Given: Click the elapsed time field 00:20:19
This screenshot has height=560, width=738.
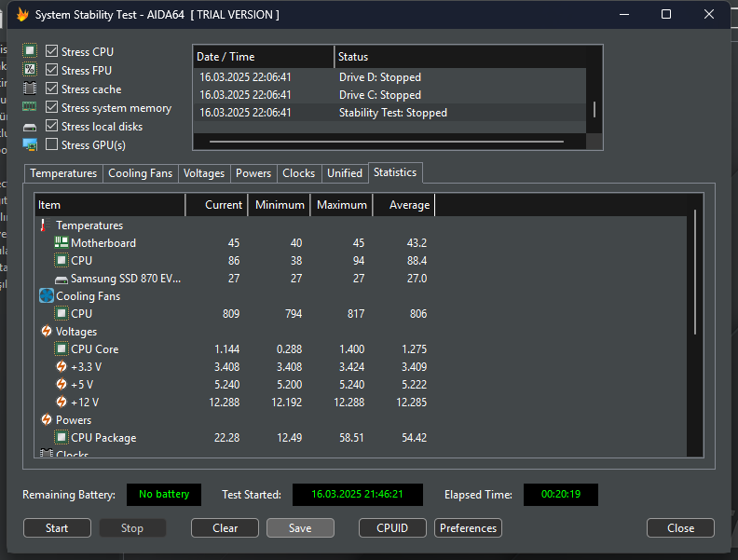Looking at the screenshot, I should click(561, 494).
